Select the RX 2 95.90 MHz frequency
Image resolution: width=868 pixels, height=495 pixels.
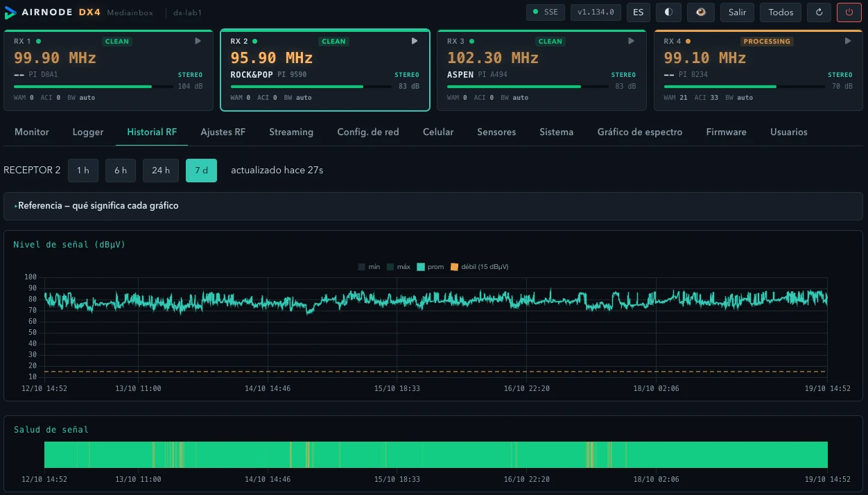tap(272, 58)
